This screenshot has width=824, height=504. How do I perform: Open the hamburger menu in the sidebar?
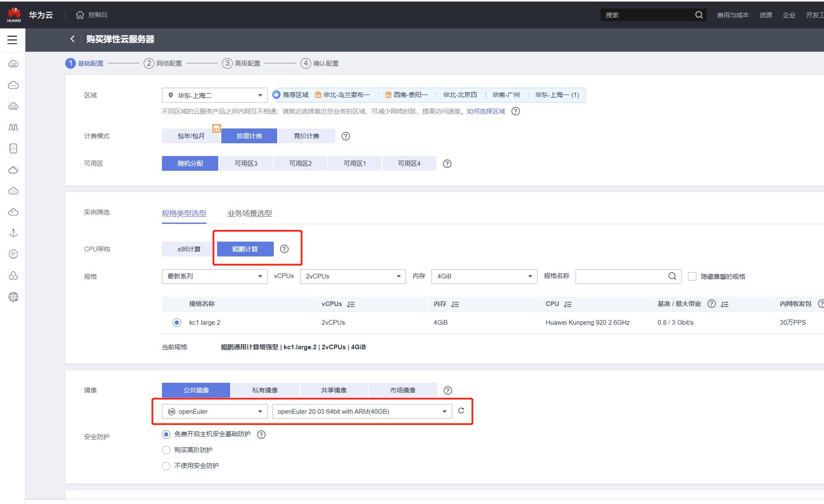pyautogui.click(x=12, y=40)
